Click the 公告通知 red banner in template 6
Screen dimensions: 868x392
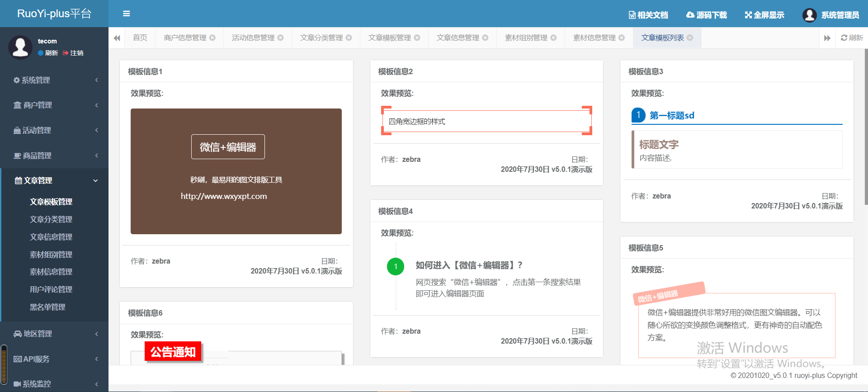click(173, 352)
